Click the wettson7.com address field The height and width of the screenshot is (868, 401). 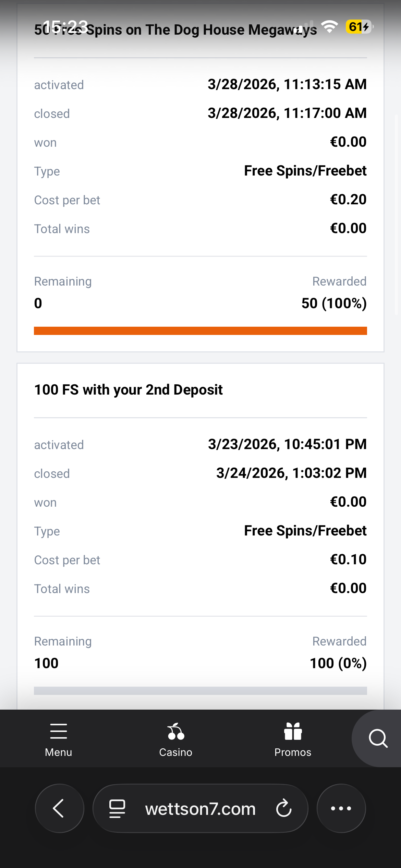click(200, 808)
